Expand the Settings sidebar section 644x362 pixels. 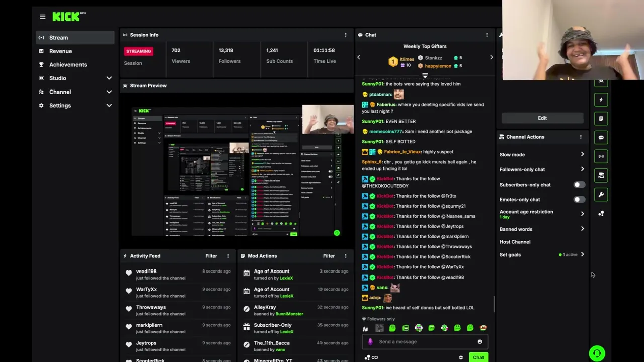tap(109, 106)
